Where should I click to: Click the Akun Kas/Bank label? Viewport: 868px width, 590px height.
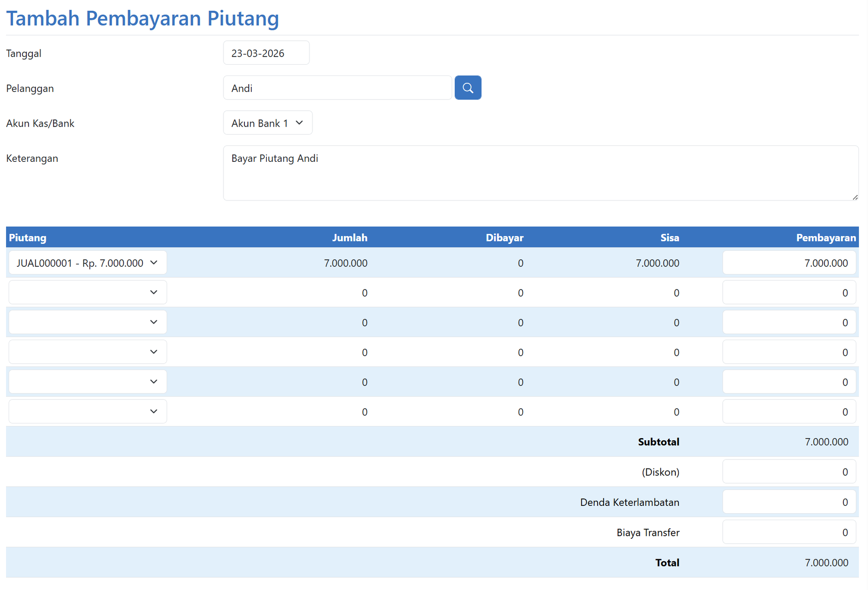(40, 123)
